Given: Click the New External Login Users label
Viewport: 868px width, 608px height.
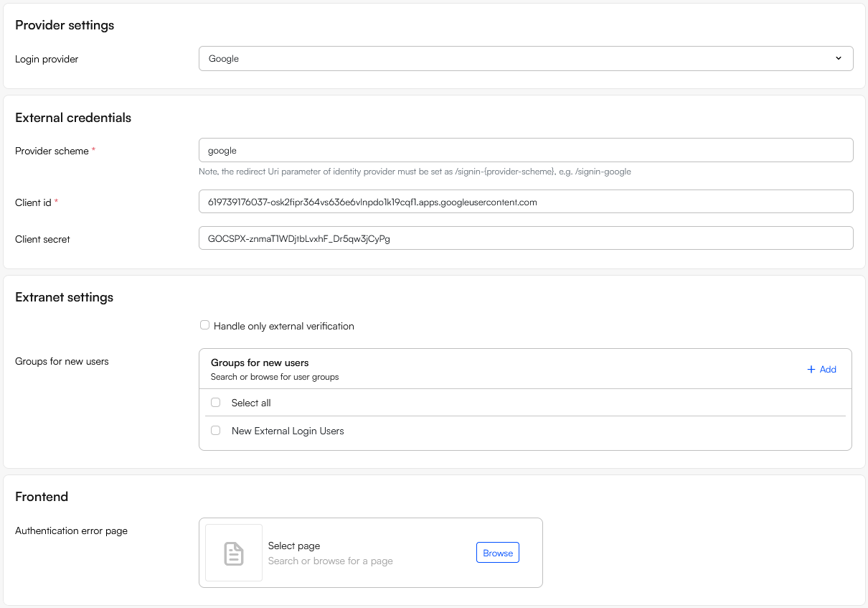Looking at the screenshot, I should pyautogui.click(x=288, y=431).
